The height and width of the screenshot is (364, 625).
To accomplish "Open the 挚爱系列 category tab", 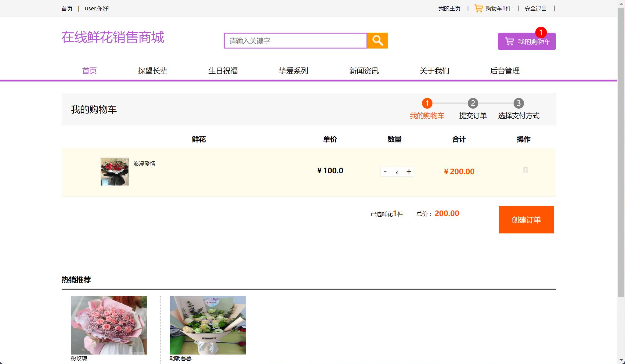I will coord(294,71).
